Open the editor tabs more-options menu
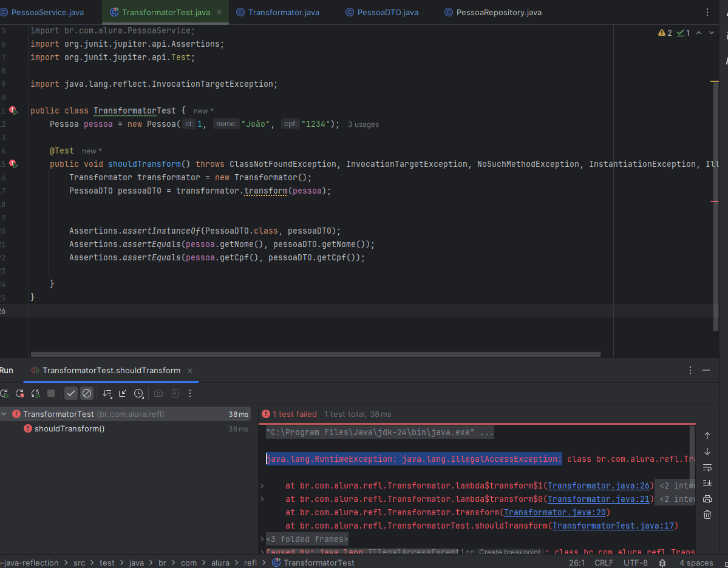Viewport: 728px width, 568px height. click(x=707, y=13)
